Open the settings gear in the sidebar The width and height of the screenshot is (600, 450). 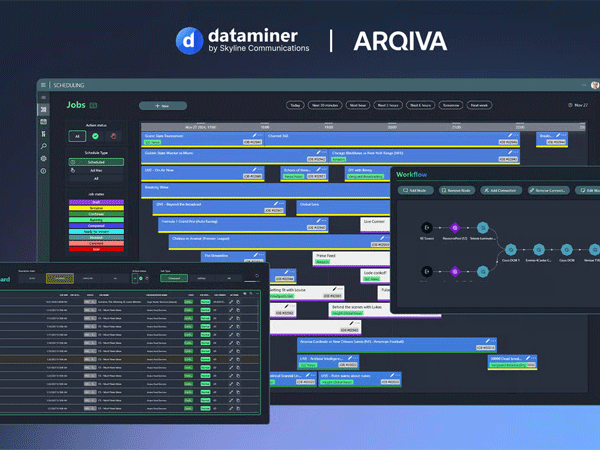(x=44, y=158)
